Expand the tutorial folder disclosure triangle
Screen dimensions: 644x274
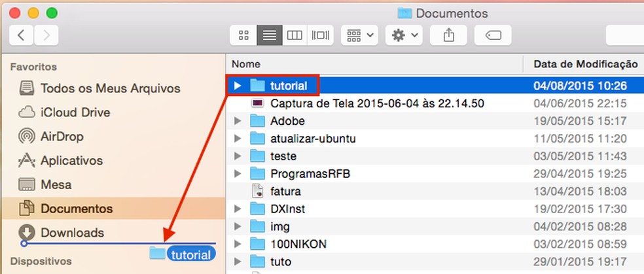click(x=238, y=86)
